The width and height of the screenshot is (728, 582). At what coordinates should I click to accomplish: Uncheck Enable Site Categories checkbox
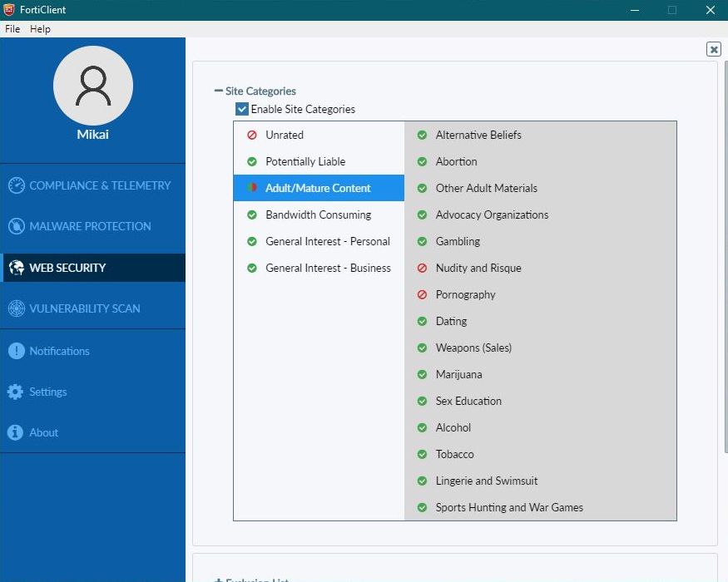[242, 109]
